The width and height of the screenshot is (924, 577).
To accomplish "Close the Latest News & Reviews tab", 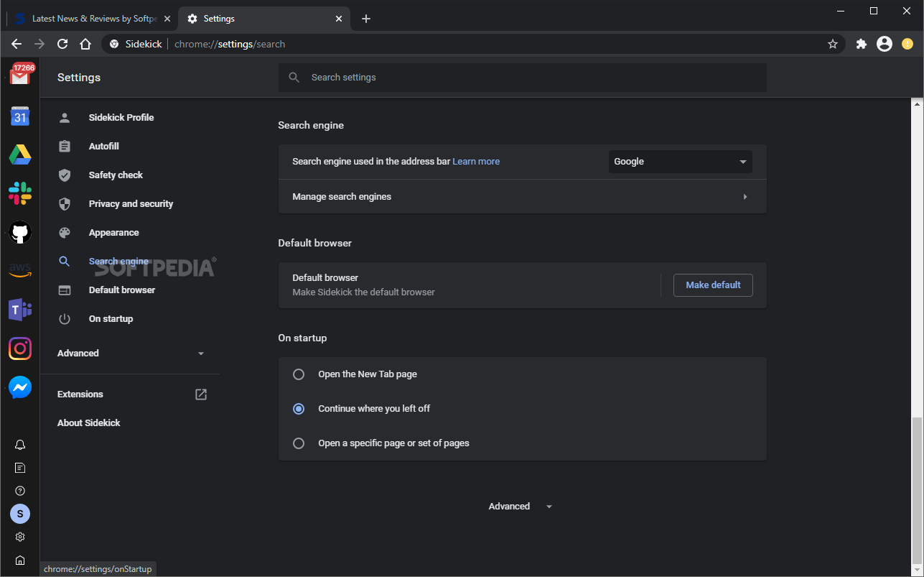I will pos(167,19).
